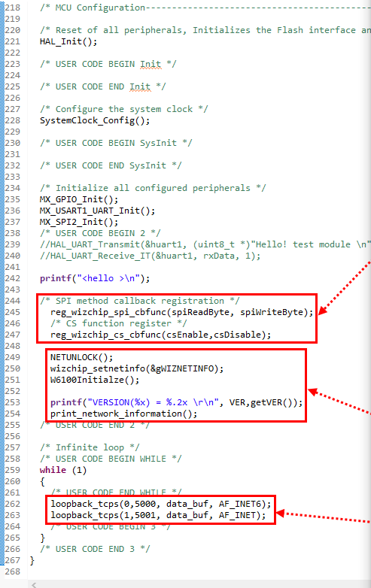Click the while (1) keyword line
The width and height of the screenshot is (371, 588).
point(63,470)
